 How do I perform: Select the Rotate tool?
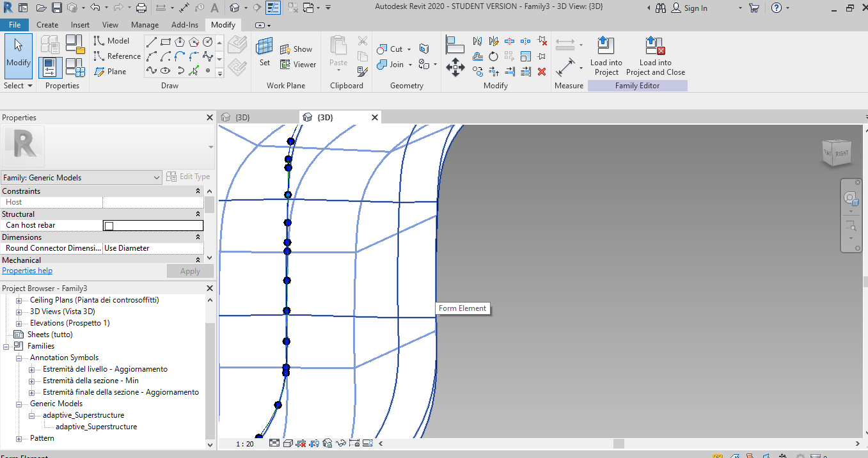click(493, 56)
